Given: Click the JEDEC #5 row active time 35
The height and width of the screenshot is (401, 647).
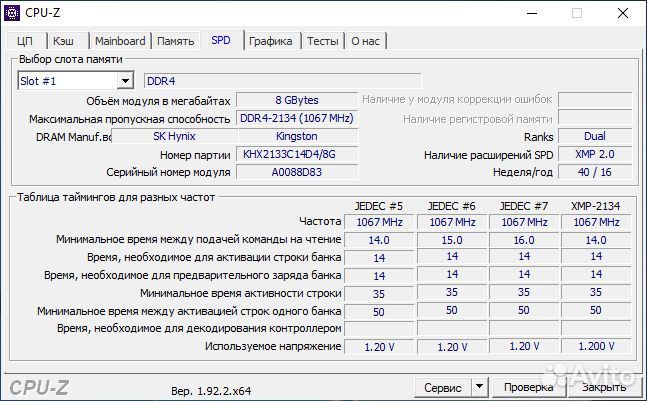Looking at the screenshot, I should coord(379,294).
